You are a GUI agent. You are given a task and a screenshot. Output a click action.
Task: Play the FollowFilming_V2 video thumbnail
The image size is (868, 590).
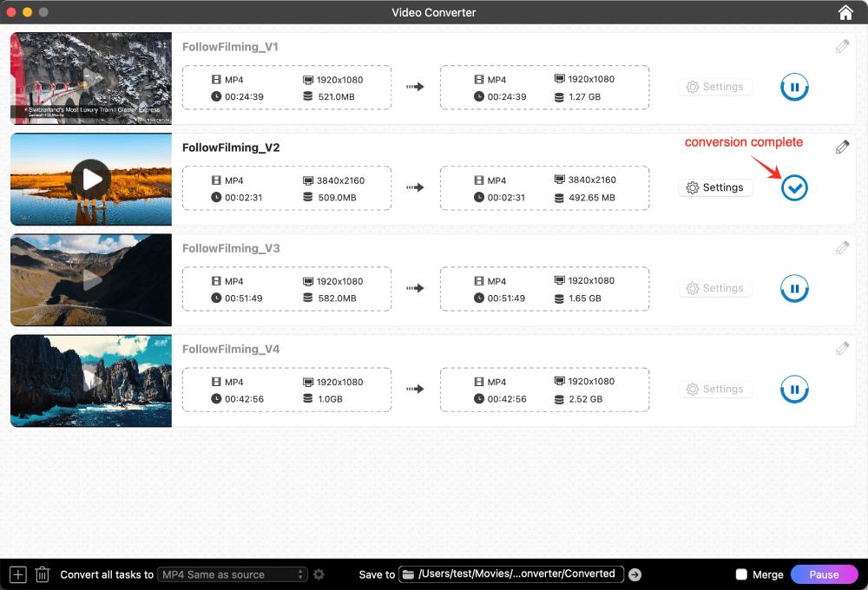click(x=90, y=180)
